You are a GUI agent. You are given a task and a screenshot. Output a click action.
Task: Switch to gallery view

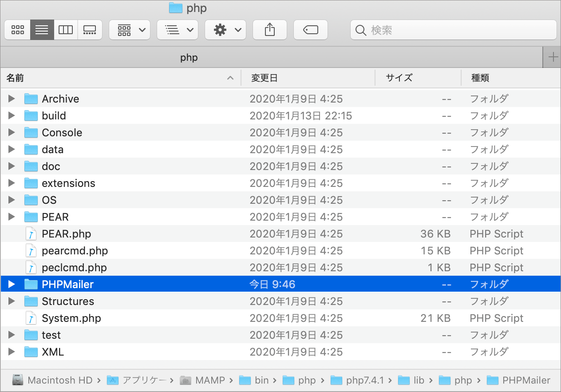click(90, 30)
